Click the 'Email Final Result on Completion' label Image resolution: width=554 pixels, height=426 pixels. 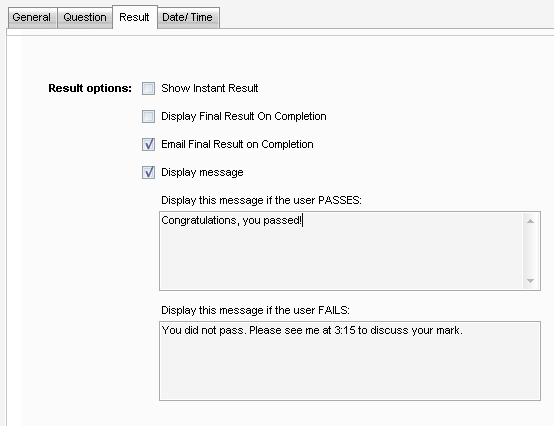click(x=237, y=144)
